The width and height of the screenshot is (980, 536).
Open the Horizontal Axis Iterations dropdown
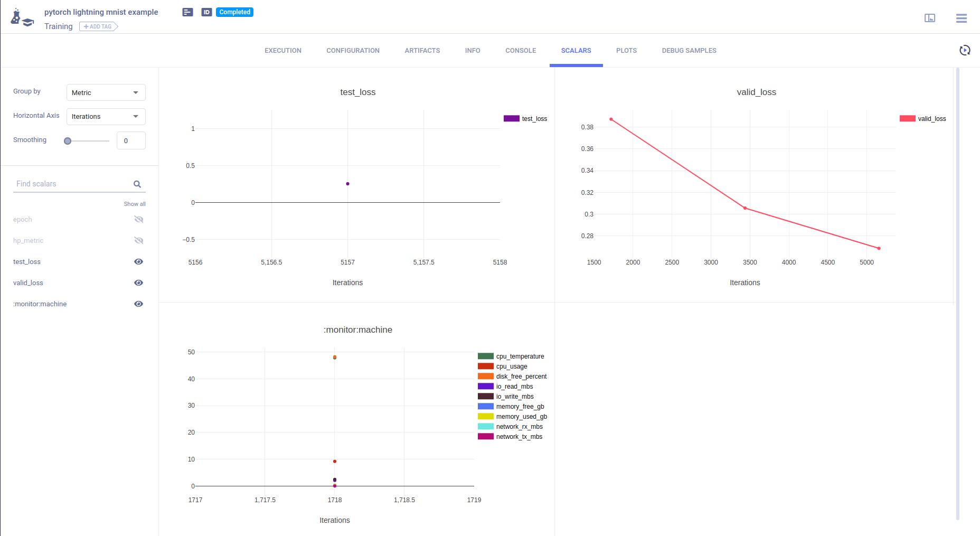106,117
